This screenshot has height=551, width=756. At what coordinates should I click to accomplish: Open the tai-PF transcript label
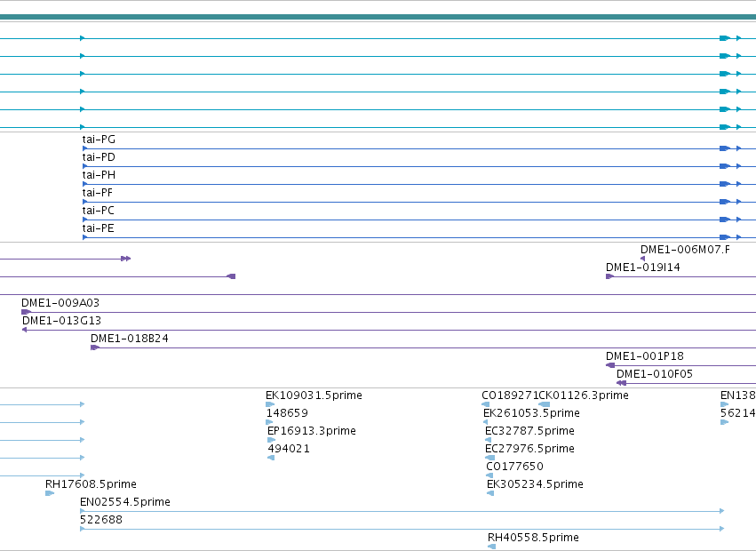[98, 193]
